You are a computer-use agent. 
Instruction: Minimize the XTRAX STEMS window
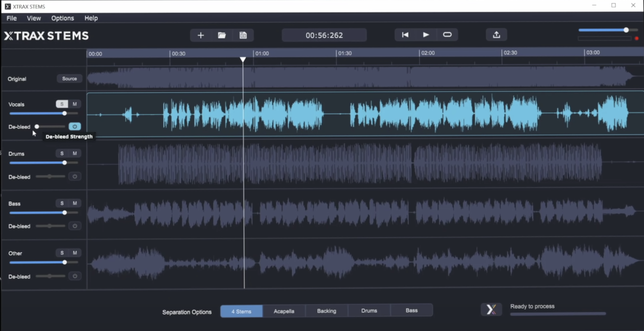click(x=594, y=5)
